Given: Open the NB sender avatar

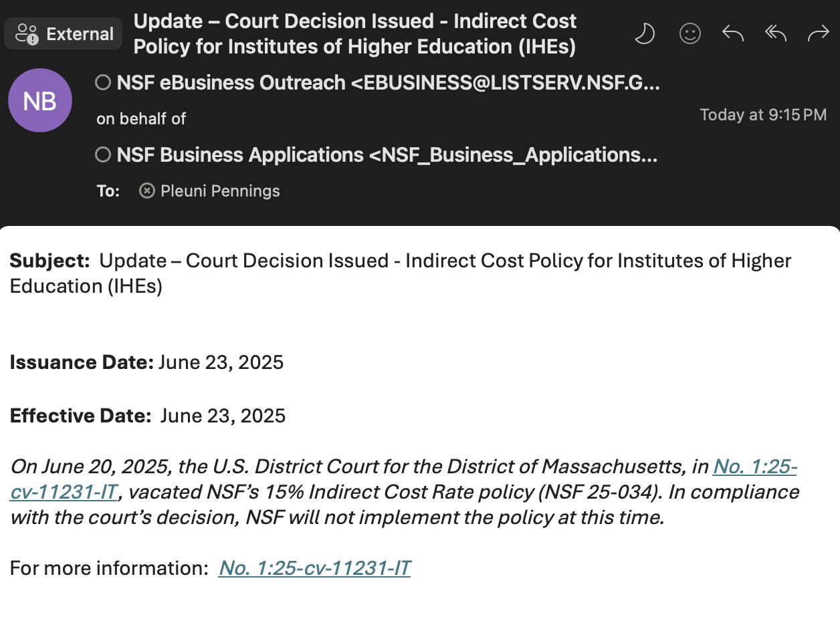Looking at the screenshot, I should click(40, 100).
